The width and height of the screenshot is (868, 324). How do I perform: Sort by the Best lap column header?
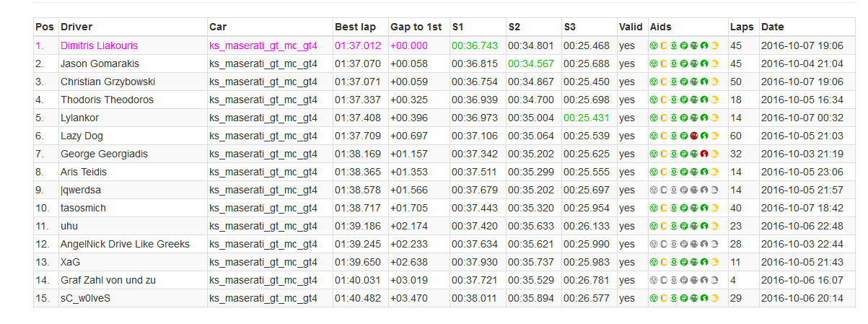pos(355,27)
